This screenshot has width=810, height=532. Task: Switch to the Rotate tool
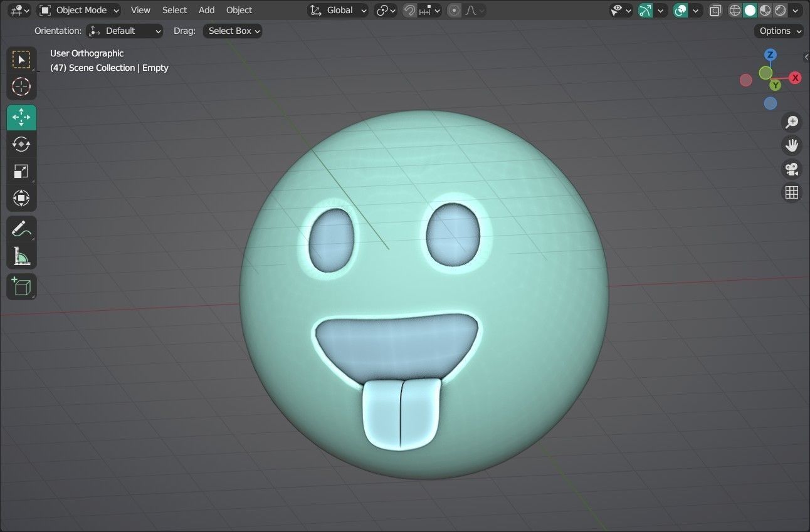21,144
